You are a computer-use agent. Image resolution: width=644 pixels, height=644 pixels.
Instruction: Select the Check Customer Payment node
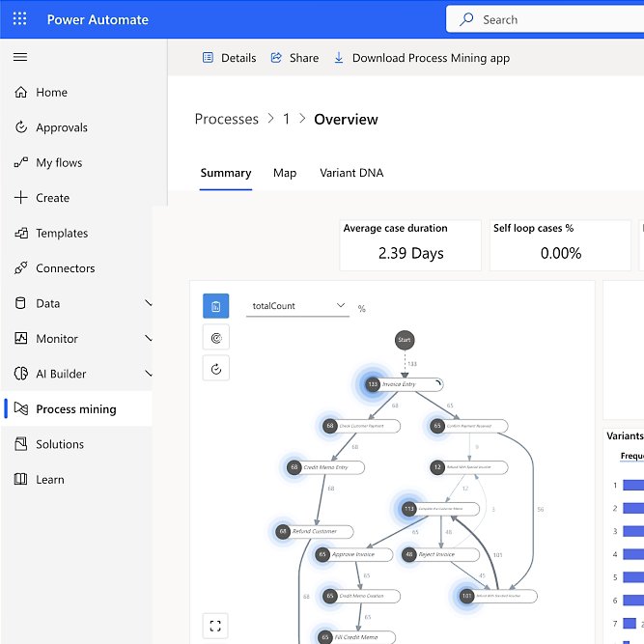(x=361, y=426)
